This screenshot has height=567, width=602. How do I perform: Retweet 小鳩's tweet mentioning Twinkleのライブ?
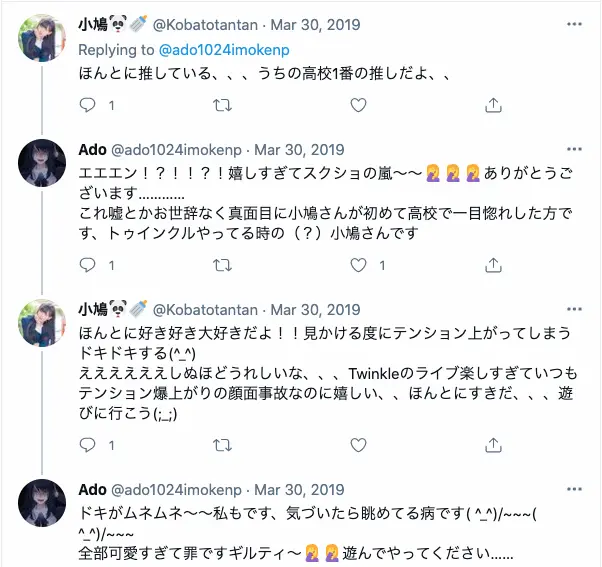(224, 444)
